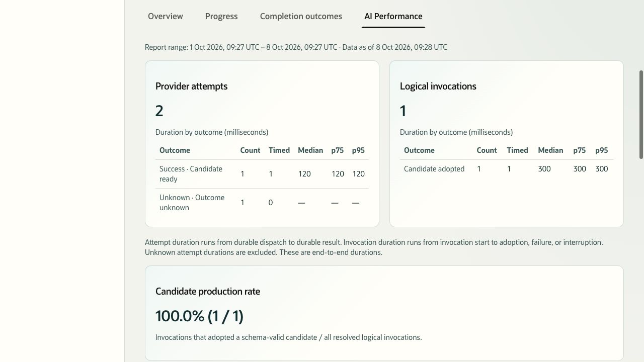Click Median value 300 in Candidate adopted row

tap(544, 169)
